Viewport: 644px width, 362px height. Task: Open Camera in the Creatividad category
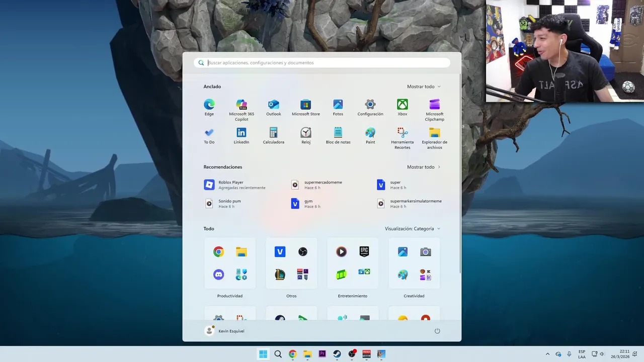click(426, 252)
